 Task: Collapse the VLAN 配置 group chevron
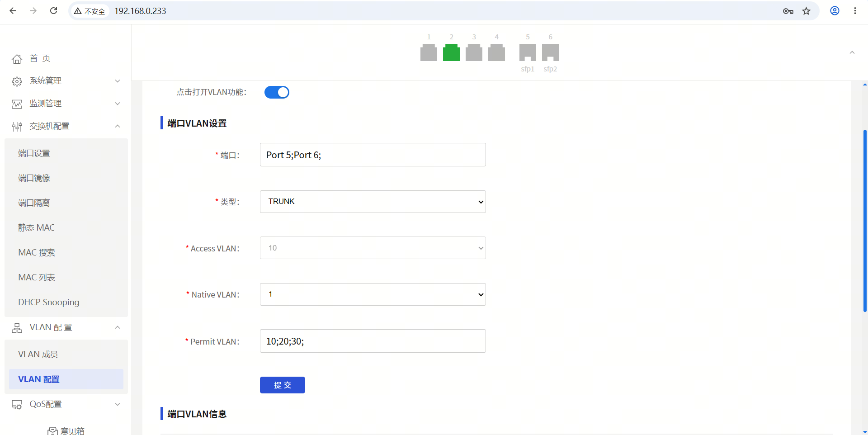pos(118,327)
